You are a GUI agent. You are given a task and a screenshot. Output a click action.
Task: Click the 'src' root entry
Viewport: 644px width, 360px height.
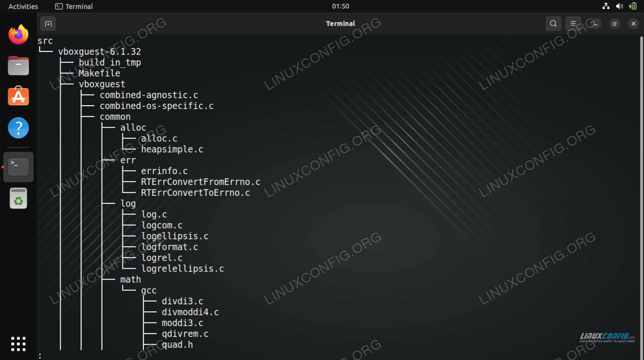click(x=45, y=41)
